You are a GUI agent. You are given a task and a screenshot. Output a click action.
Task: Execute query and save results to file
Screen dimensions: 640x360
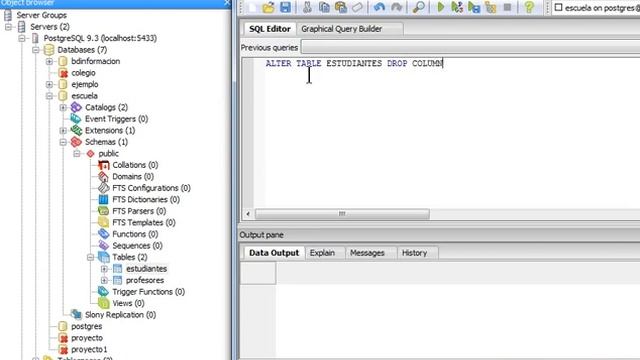[474, 7]
